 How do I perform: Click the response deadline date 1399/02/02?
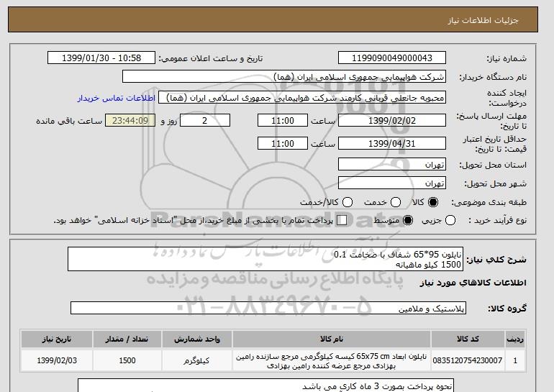392,120
